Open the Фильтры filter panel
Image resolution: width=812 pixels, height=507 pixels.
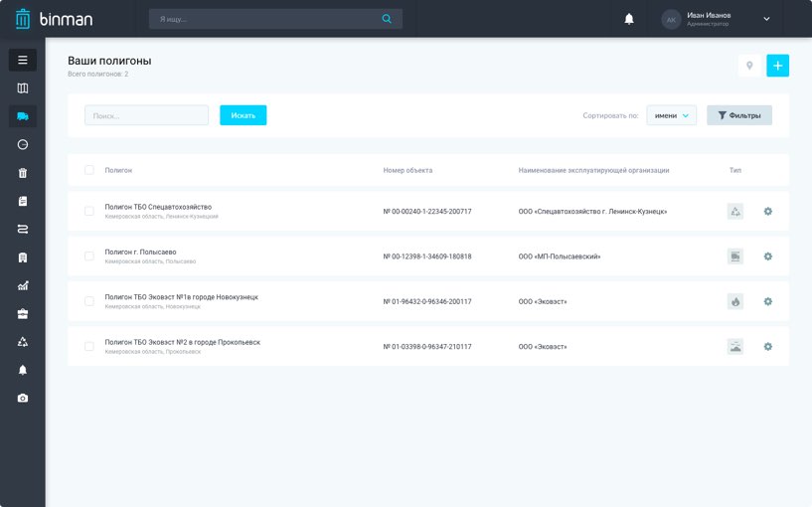tap(738, 115)
